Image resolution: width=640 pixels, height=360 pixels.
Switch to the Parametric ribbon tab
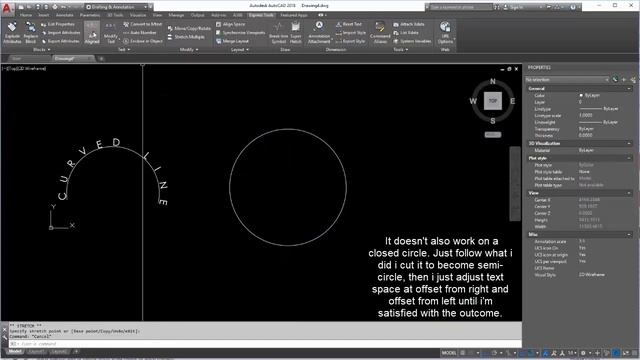click(90, 15)
